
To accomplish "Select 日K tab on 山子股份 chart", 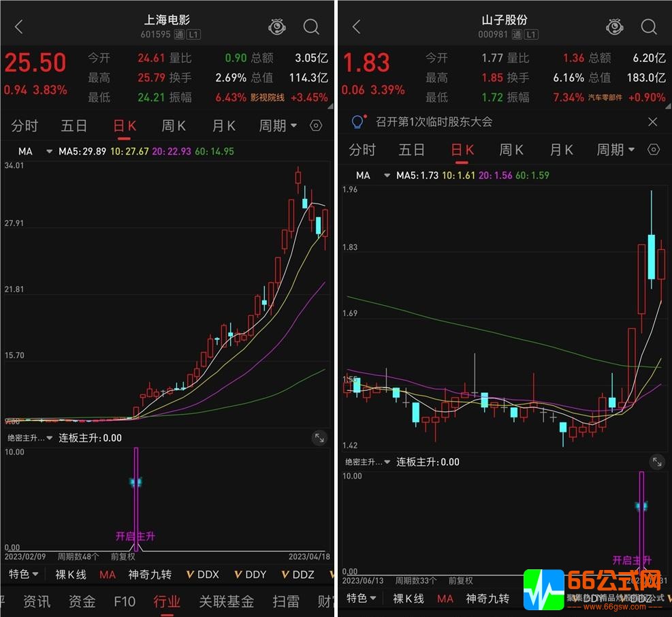I will click(462, 150).
